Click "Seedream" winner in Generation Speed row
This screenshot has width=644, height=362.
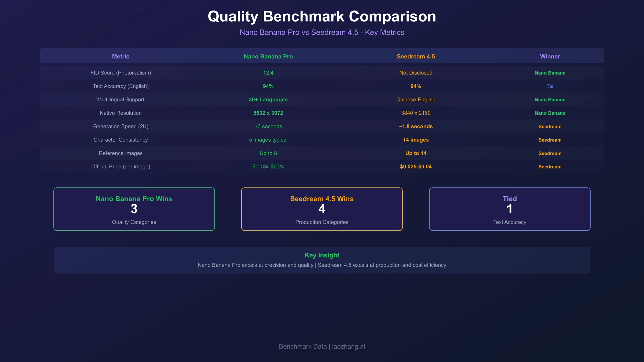point(550,127)
